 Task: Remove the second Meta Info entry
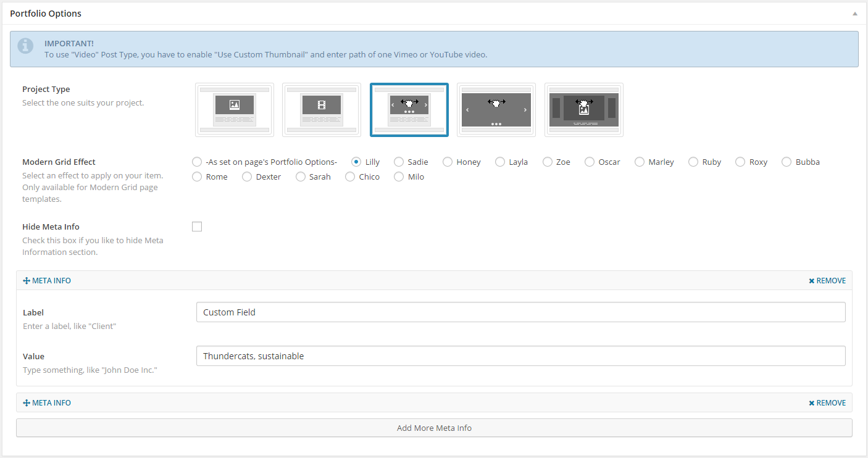(827, 403)
